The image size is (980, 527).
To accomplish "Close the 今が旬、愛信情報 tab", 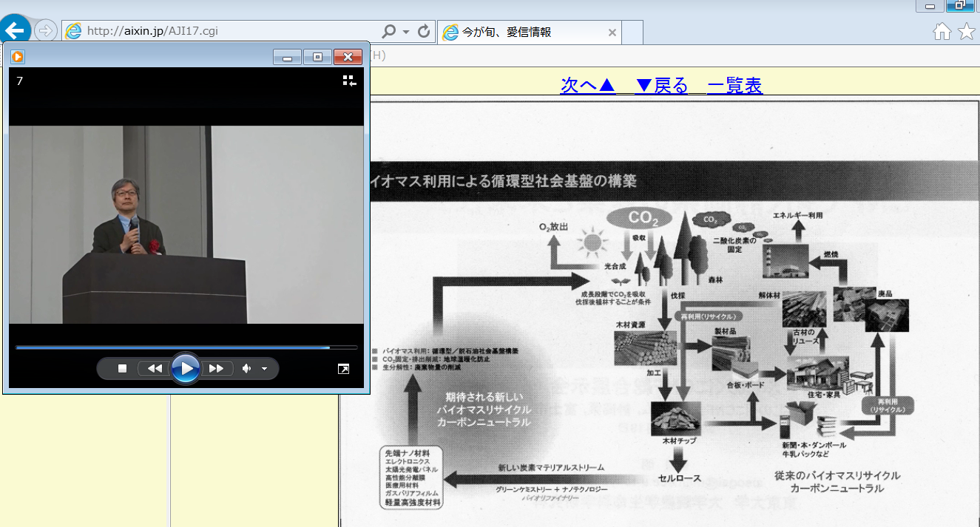I will pyautogui.click(x=612, y=33).
